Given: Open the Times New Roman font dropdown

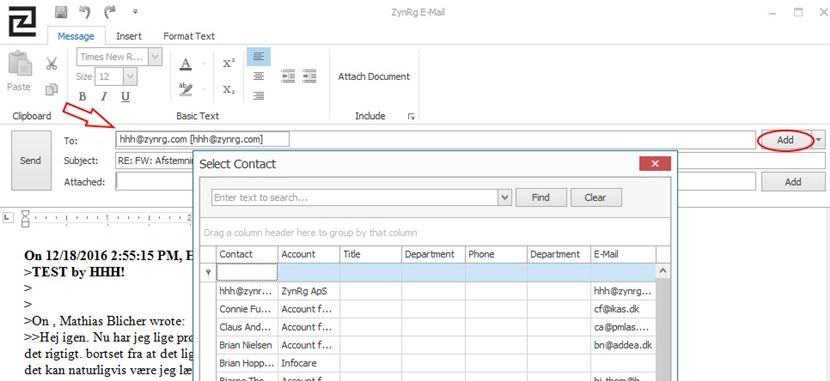Looking at the screenshot, I should 155,57.
